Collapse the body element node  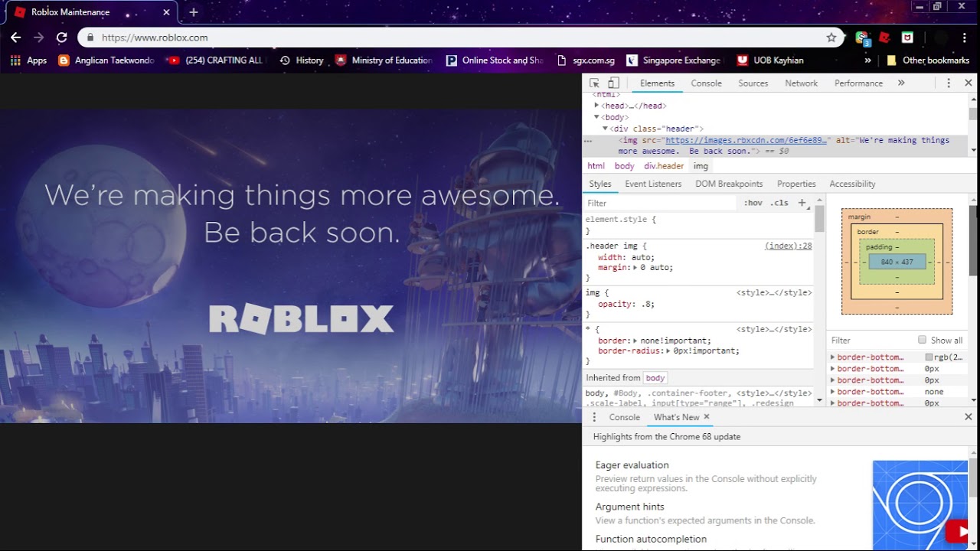click(x=596, y=117)
